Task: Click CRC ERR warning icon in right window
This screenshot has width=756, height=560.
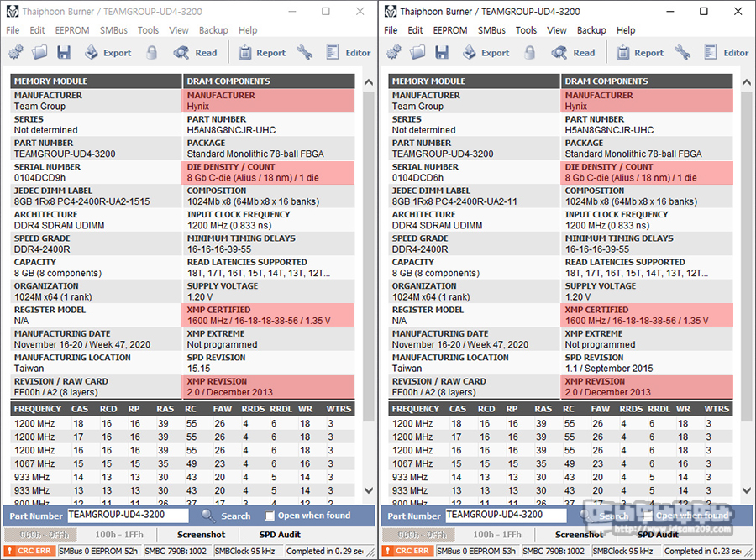Action: (x=387, y=551)
